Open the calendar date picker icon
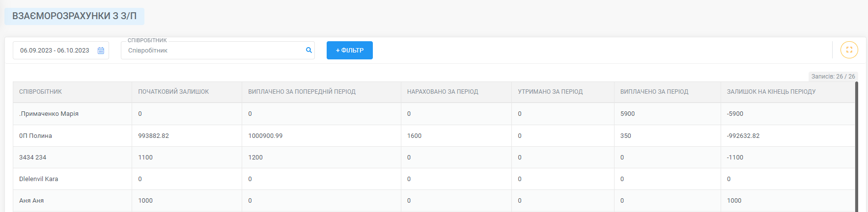Screen dimensions: 868x212 click(x=101, y=51)
